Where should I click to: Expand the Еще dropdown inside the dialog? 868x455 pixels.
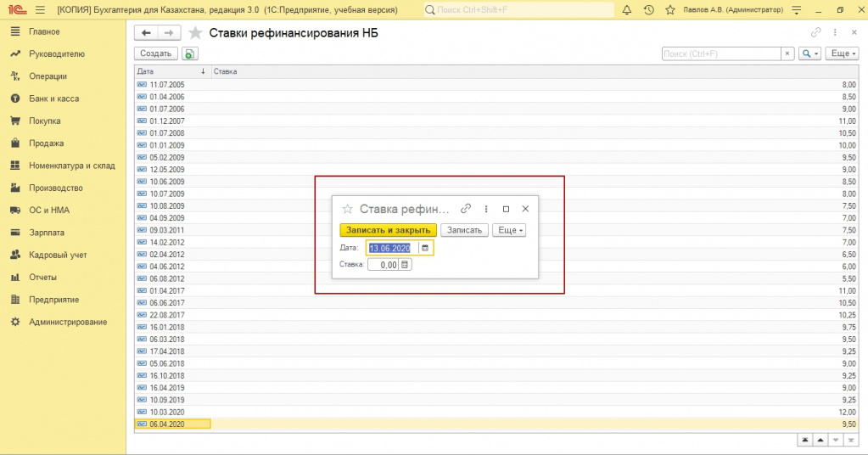pos(510,230)
